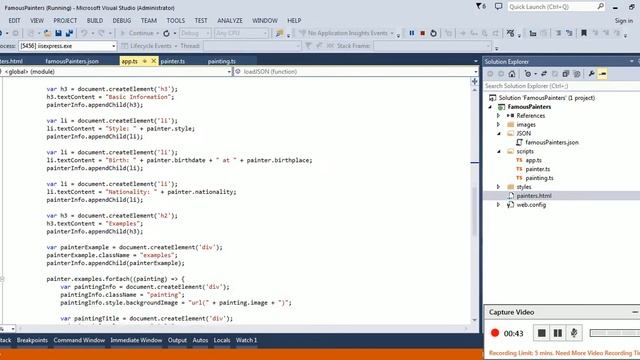Click Sign in link
The height and width of the screenshot is (360, 640).
tap(624, 20)
